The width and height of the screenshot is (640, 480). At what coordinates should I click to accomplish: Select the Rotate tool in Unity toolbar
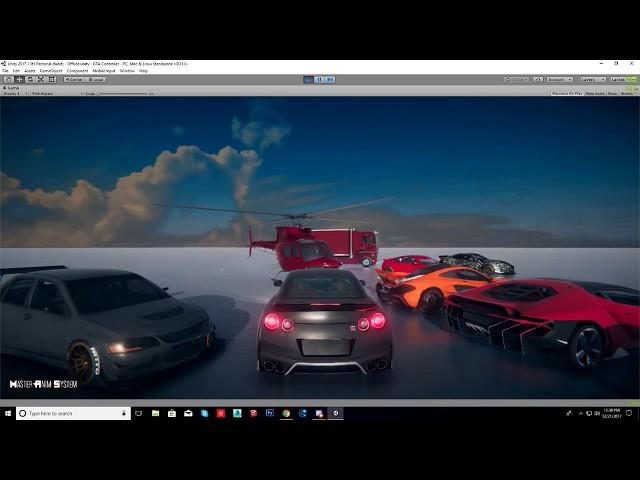(30, 80)
